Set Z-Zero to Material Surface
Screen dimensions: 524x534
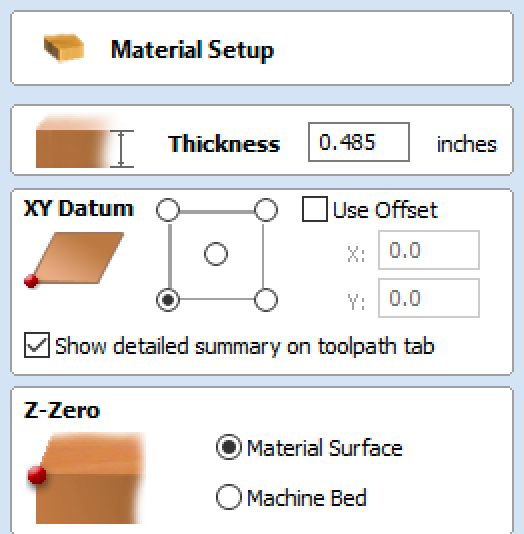click(x=229, y=447)
